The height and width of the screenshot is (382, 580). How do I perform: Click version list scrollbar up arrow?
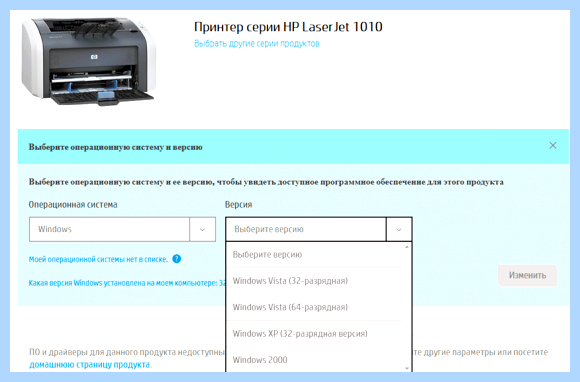click(x=407, y=247)
